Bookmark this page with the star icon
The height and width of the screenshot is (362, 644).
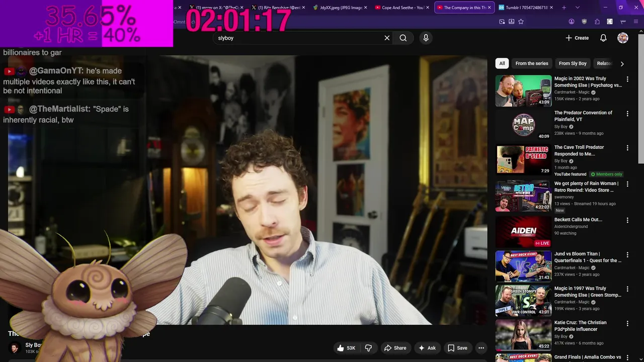point(521,22)
